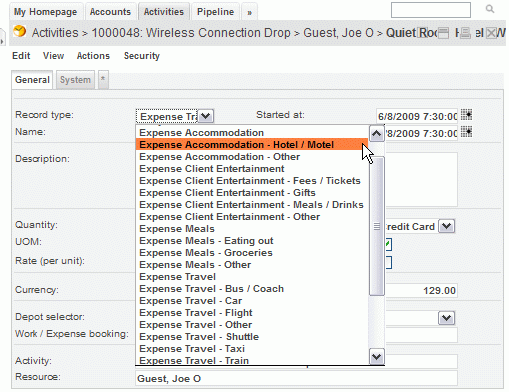
Task: Show more tabs with the » button
Action: (x=249, y=12)
